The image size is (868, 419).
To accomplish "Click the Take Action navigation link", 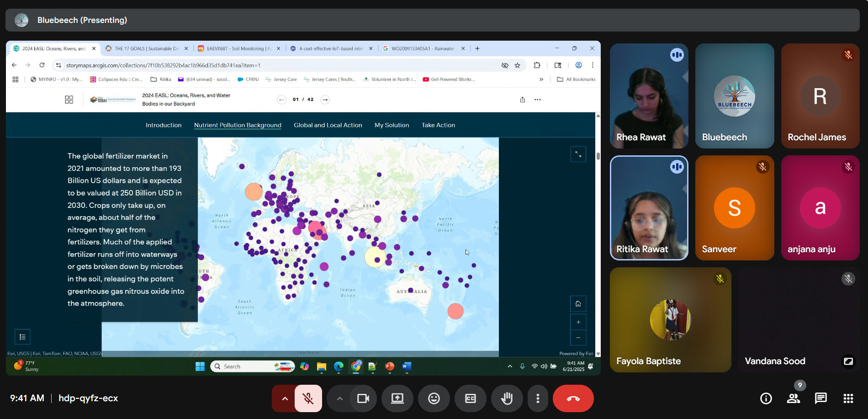I will tap(438, 125).
